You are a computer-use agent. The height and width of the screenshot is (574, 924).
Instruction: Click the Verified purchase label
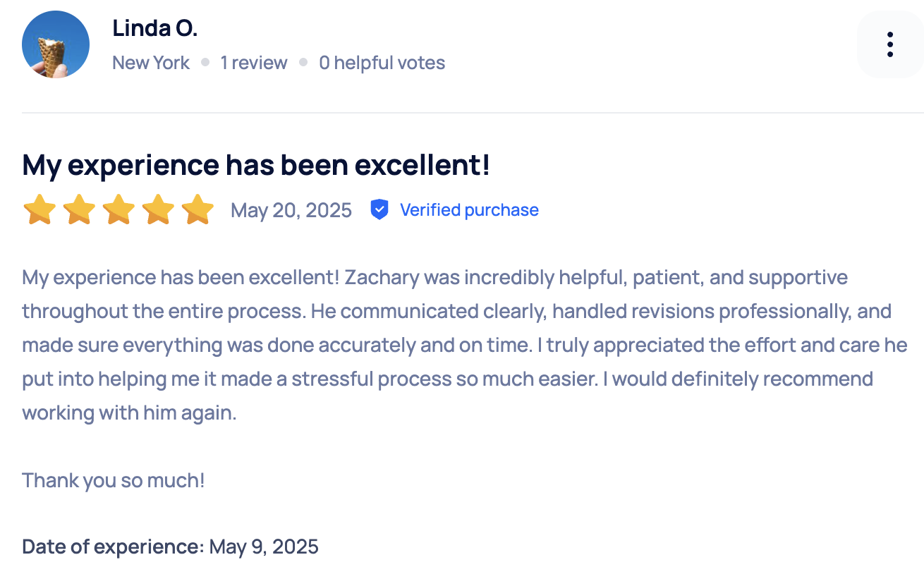point(469,210)
